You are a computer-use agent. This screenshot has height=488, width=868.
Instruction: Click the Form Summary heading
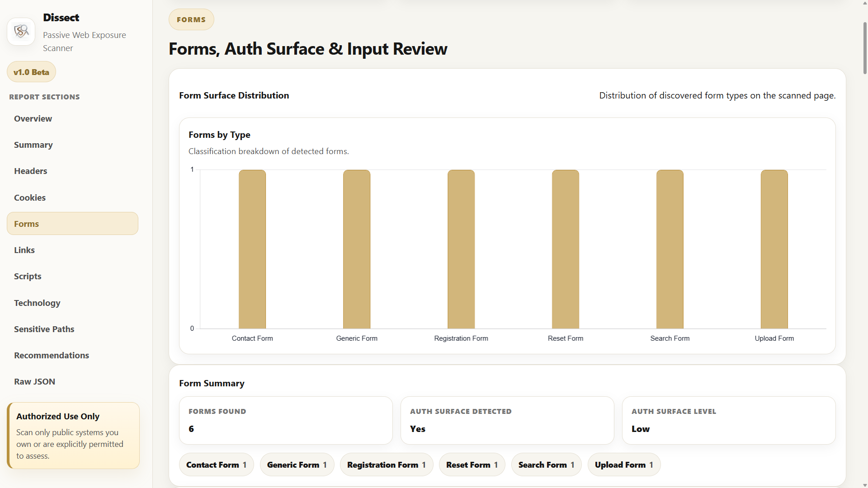pos(212,383)
